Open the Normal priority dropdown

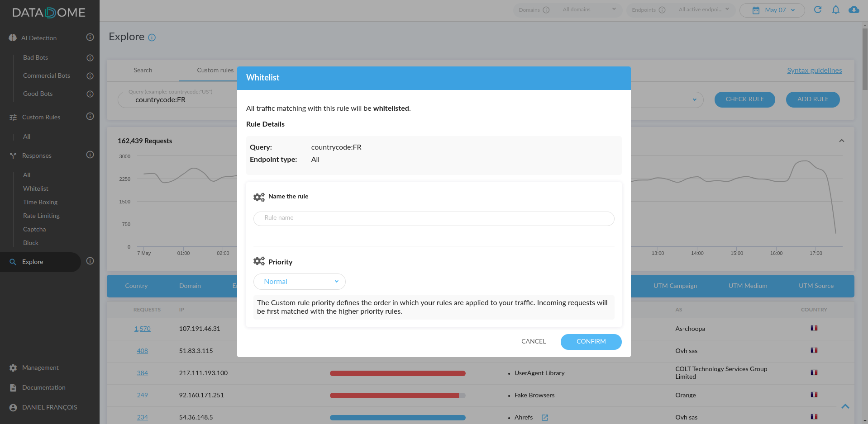[x=300, y=282]
